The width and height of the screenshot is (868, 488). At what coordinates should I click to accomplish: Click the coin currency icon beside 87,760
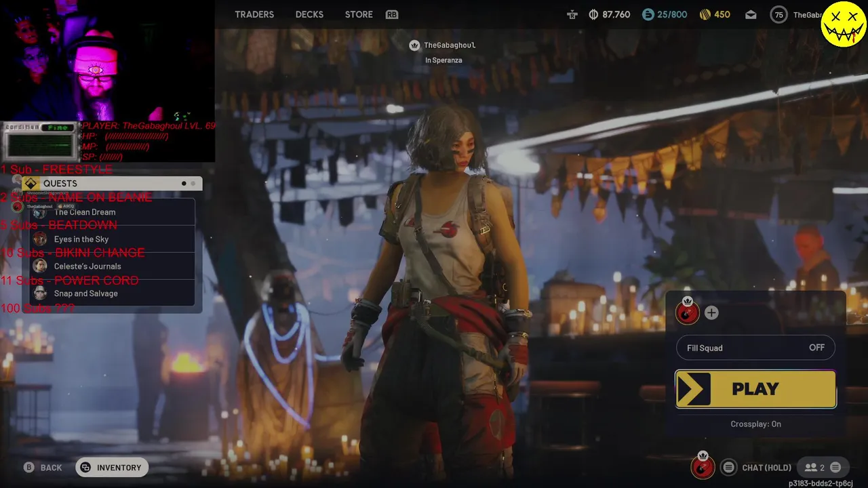click(593, 14)
